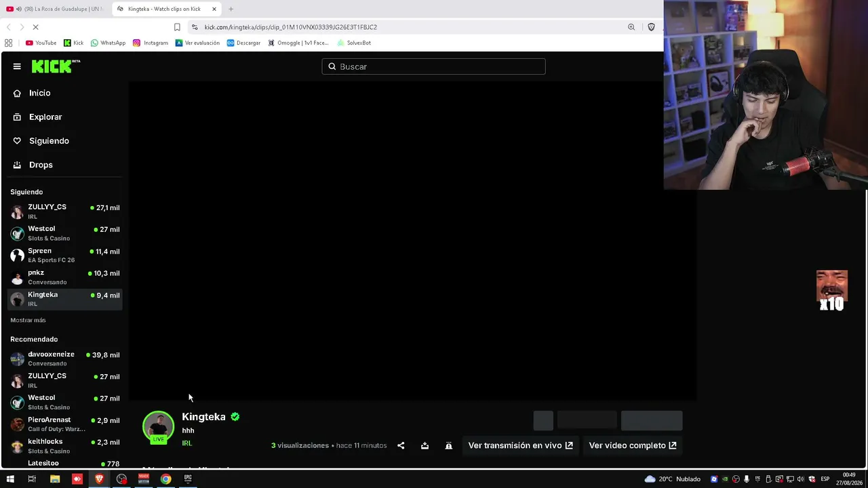Bookmark this page with the bookmark icon
Image resolution: width=868 pixels, height=488 pixels.
[x=177, y=27]
